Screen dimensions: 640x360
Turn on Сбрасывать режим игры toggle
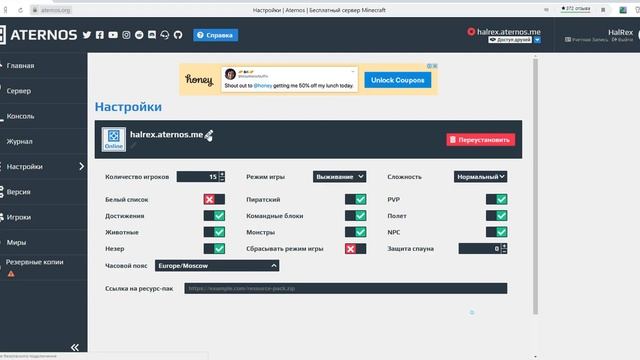pyautogui.click(x=355, y=249)
